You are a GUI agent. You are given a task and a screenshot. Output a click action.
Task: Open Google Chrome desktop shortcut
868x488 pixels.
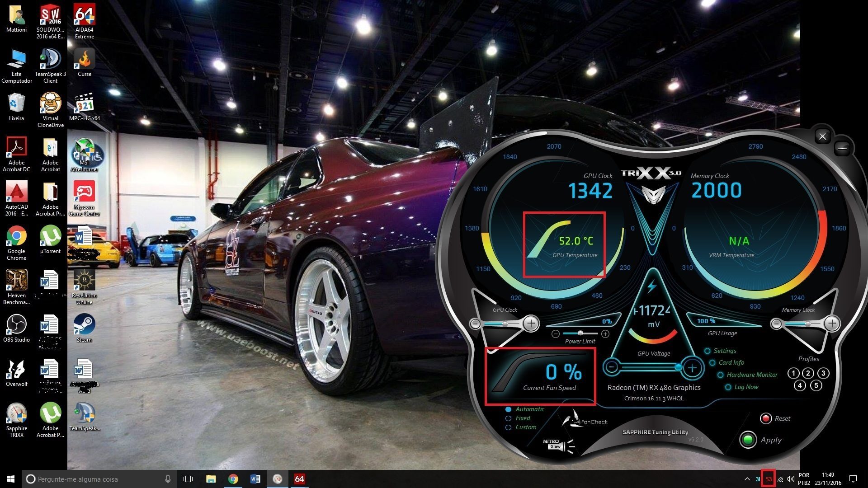point(16,243)
